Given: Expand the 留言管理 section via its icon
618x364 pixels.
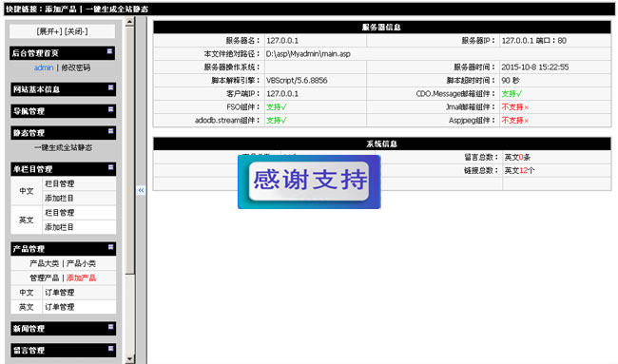Looking at the screenshot, I should [x=110, y=348].
